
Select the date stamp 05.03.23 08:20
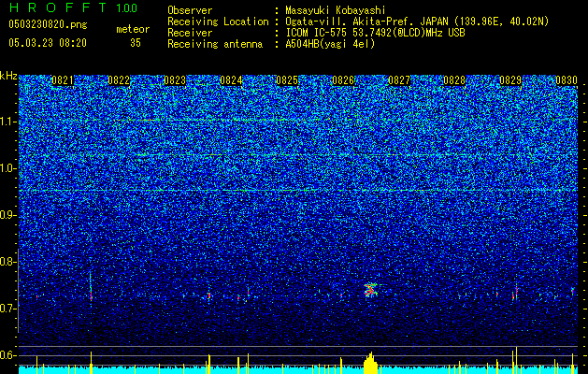[x=48, y=43]
